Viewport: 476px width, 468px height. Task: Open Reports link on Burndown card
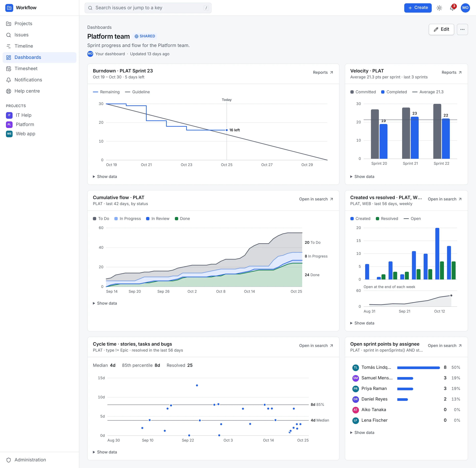(323, 72)
